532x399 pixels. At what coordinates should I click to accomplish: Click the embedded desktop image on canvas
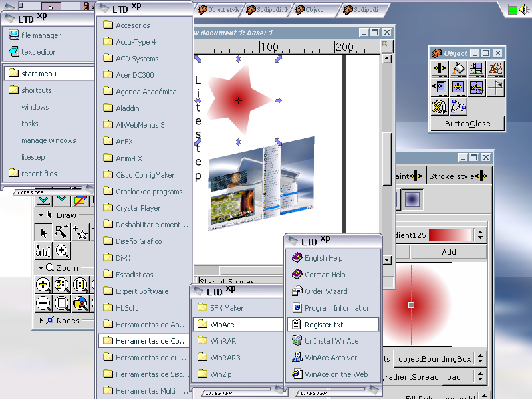[x=261, y=184]
